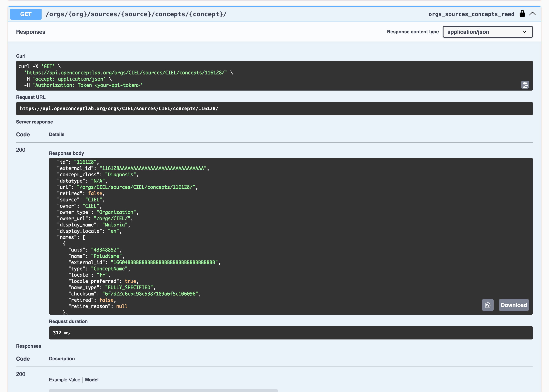This screenshot has height=392, width=549.
Task: Click the Request URL text box
Action: coord(274,109)
